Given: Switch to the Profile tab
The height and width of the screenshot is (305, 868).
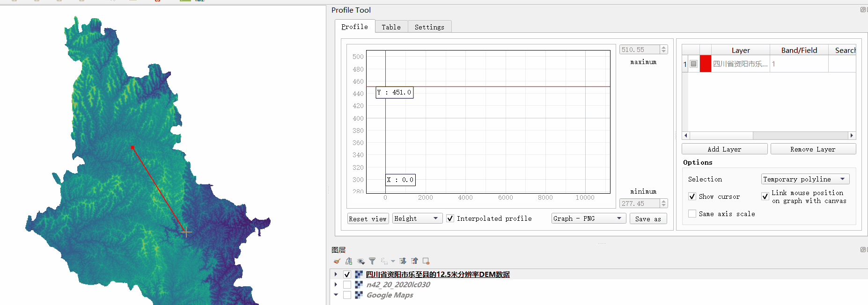Looking at the screenshot, I should coord(354,27).
